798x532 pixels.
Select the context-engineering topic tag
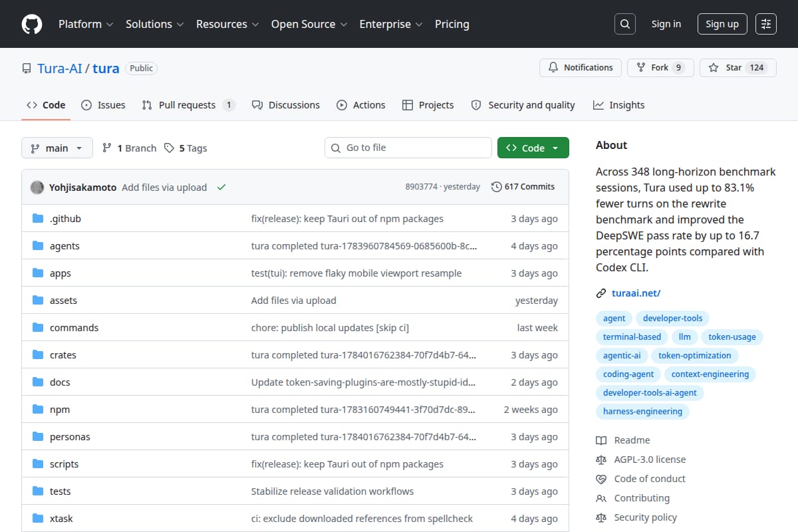point(710,374)
